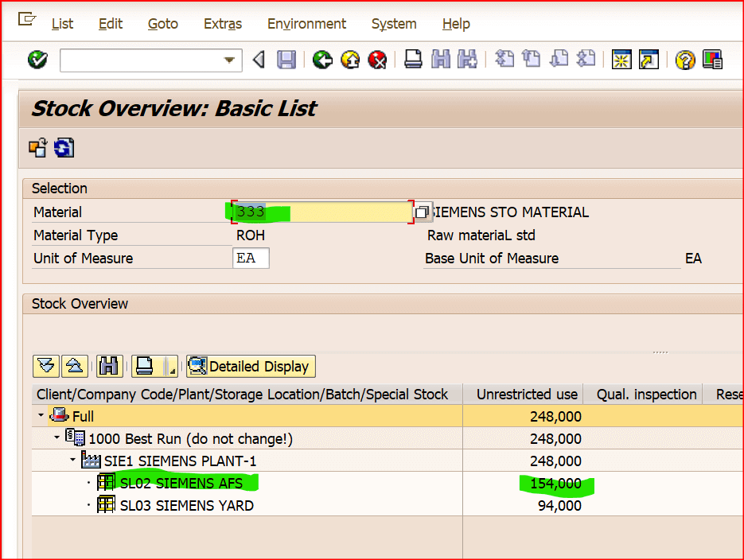Click the Generate Shortcut icon
This screenshot has height=560, width=744.
649,60
